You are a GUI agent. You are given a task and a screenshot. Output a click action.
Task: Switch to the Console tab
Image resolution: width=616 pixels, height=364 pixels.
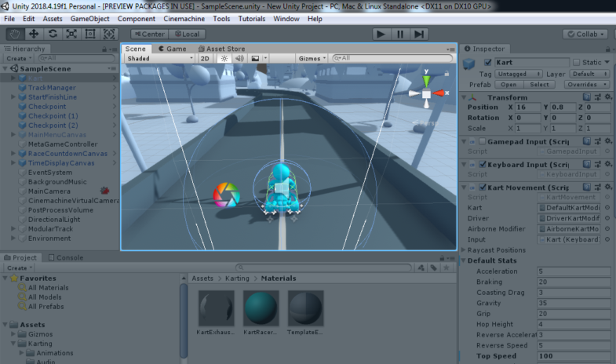66,257
